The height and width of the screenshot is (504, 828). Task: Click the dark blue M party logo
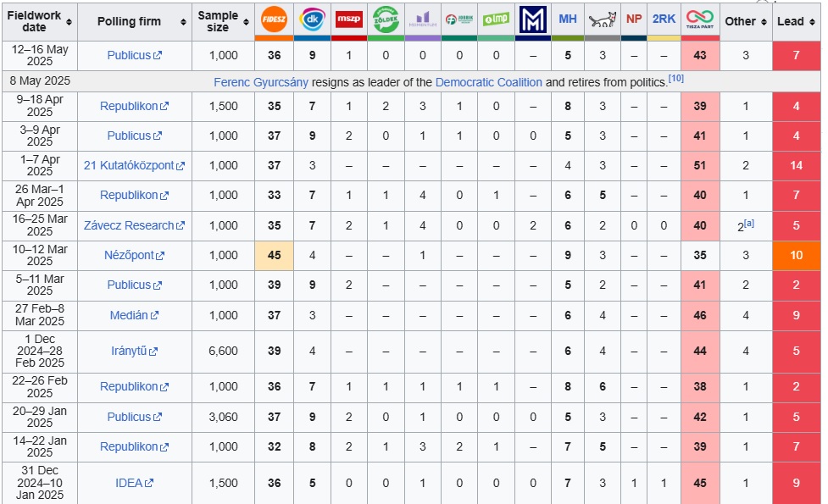pos(532,19)
